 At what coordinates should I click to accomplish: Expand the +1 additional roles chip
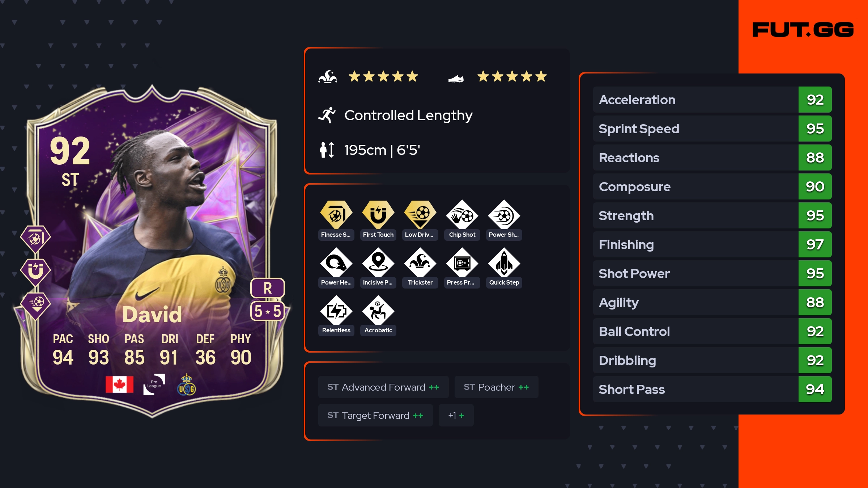click(x=456, y=415)
